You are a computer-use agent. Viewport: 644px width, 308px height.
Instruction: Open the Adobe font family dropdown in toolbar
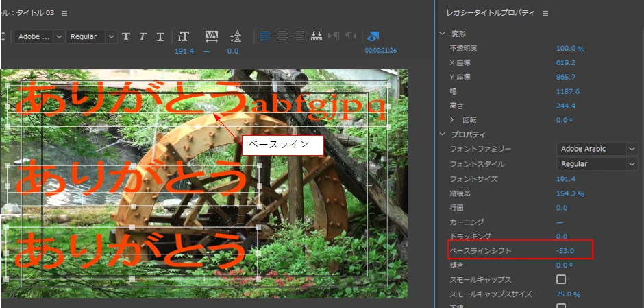click(x=40, y=36)
